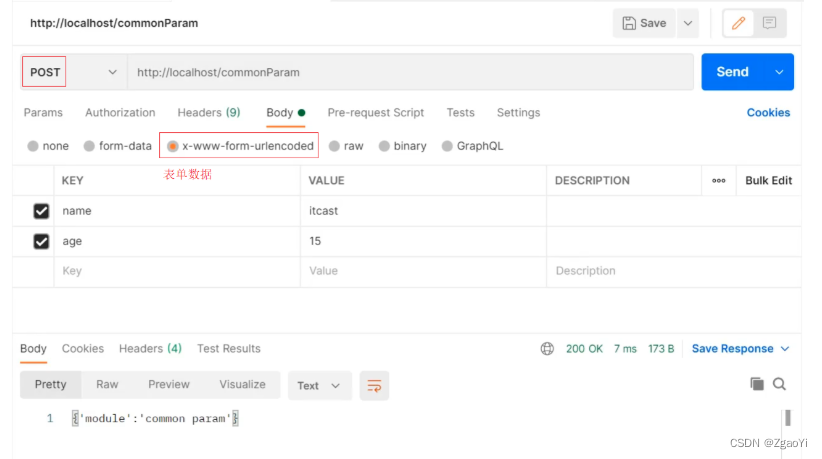The image size is (822, 459).
Task: Click the VALUE column header
Action: [x=326, y=181]
